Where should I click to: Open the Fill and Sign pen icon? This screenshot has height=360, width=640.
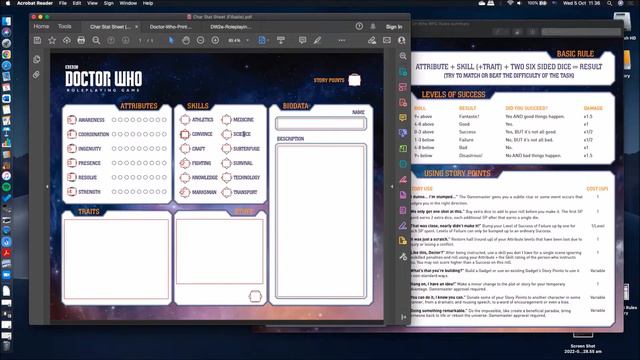point(372,40)
